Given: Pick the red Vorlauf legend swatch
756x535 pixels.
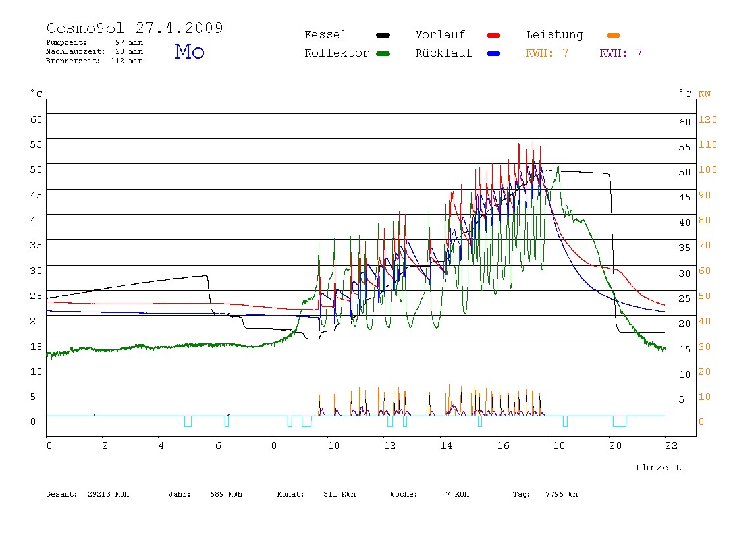Looking at the screenshot, I should (x=494, y=35).
